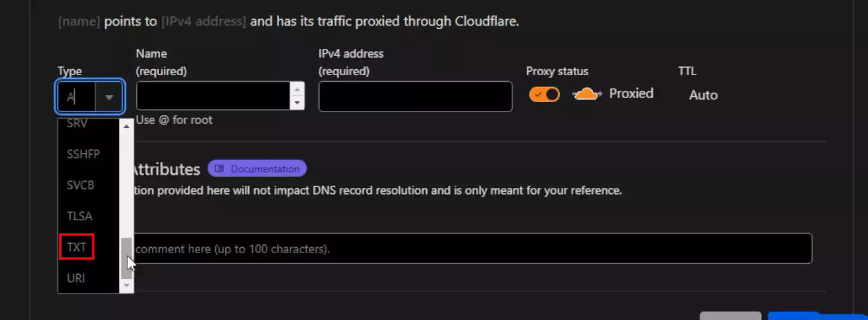Click the dropdown list scrollbar thumb

pyautogui.click(x=126, y=258)
